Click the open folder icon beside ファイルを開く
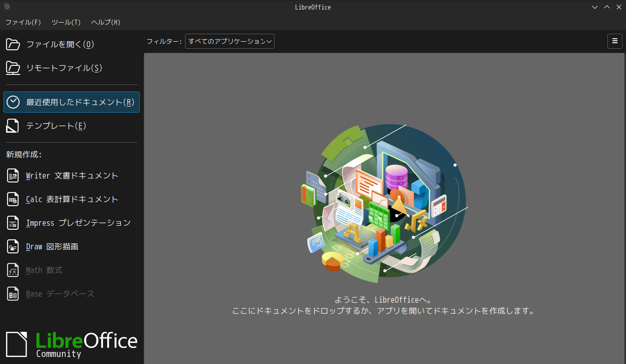This screenshot has width=626, height=364. pyautogui.click(x=13, y=44)
